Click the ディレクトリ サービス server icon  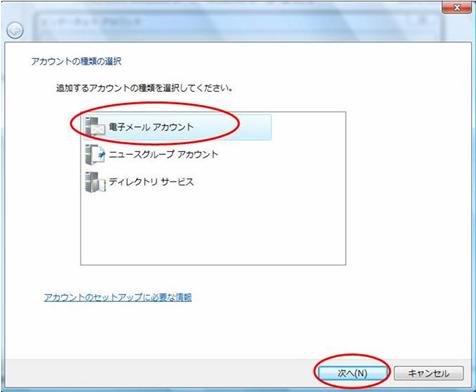[x=95, y=182]
